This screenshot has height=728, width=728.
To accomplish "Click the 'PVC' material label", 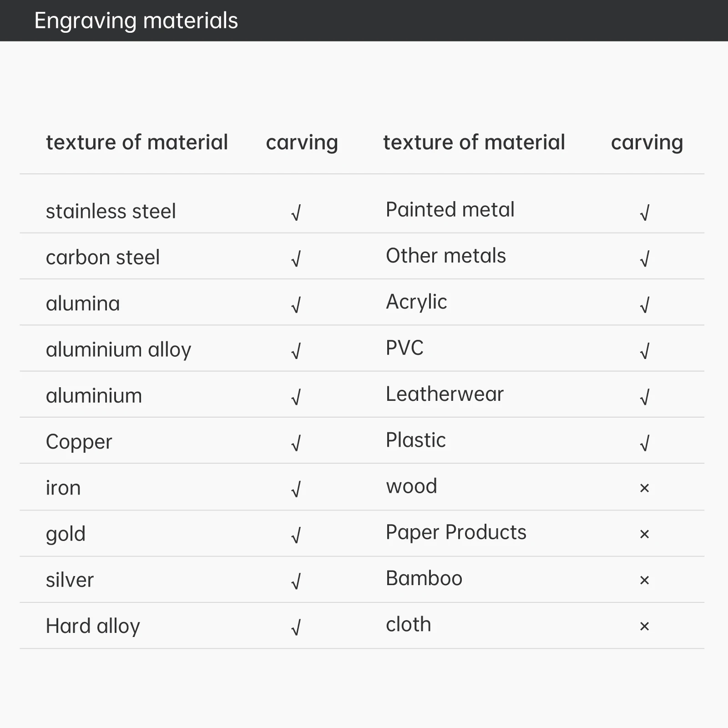I will (404, 348).
